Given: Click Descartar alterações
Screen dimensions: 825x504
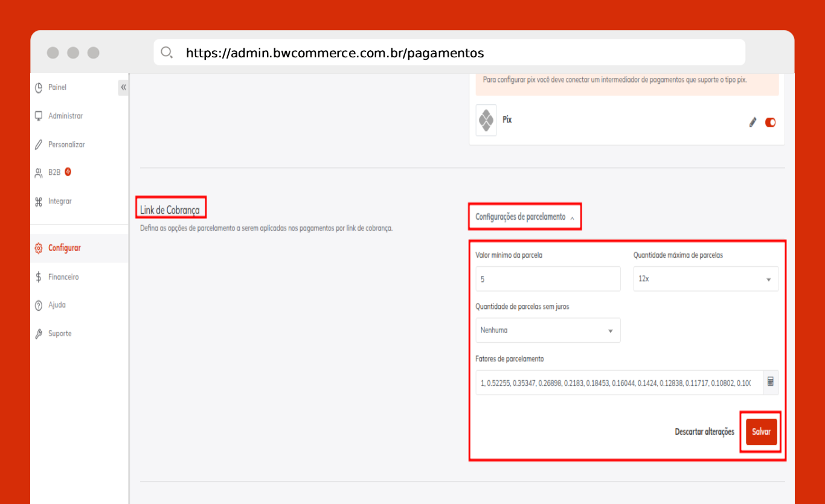Looking at the screenshot, I should [704, 432].
